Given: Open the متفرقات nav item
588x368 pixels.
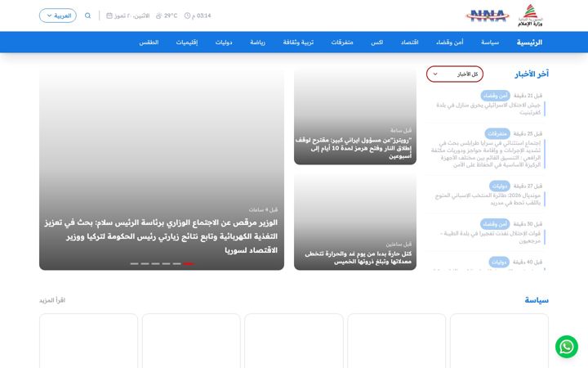Looking at the screenshot, I should pos(342,43).
